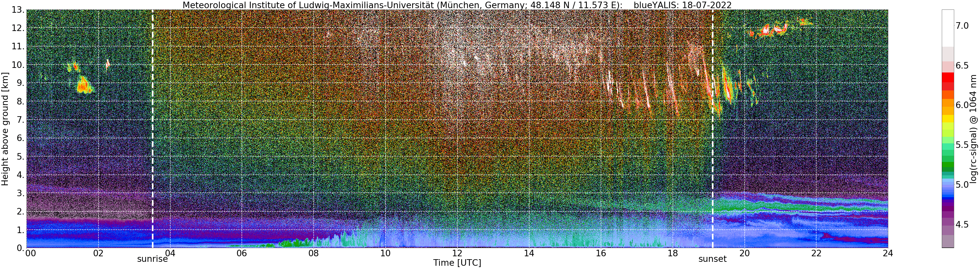Click the y-axis tick label '1.'

tap(21, 229)
